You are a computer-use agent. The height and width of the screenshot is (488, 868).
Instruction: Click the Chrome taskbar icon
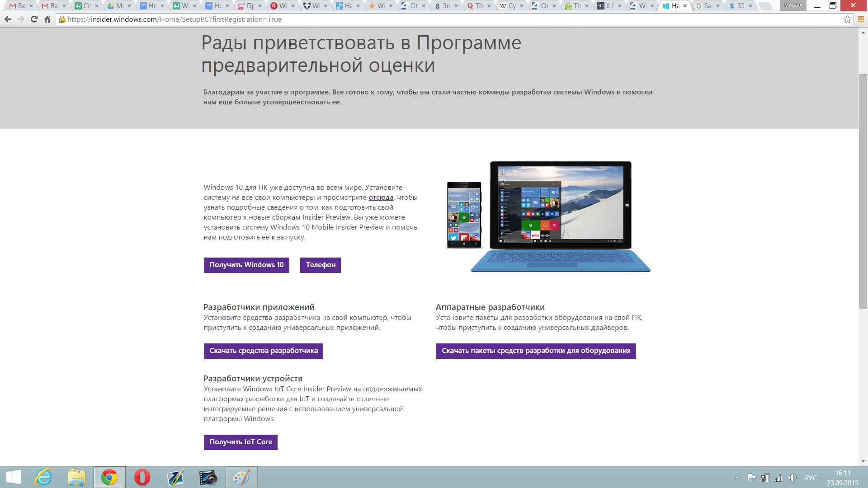pos(109,477)
